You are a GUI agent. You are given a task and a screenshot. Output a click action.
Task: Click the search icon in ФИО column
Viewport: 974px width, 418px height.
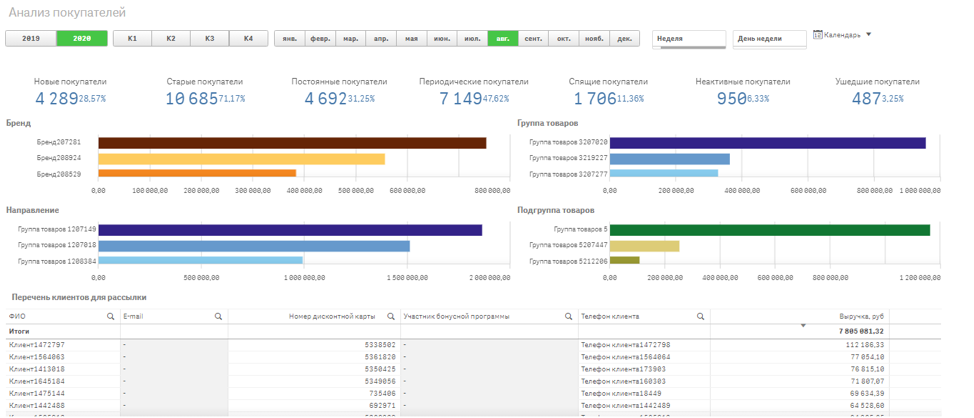coord(111,316)
